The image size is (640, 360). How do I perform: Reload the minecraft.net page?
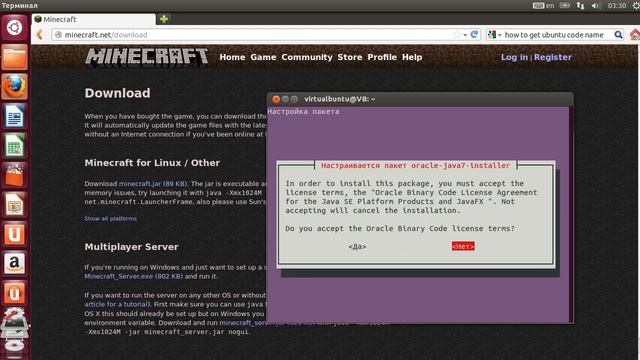(x=474, y=35)
